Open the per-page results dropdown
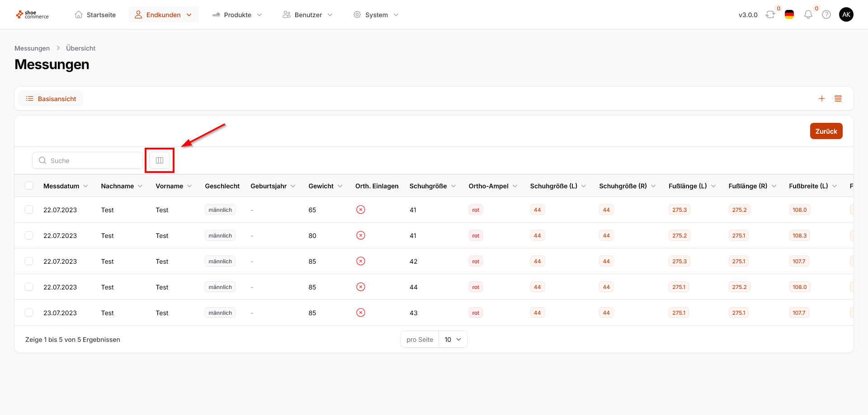 tap(453, 340)
